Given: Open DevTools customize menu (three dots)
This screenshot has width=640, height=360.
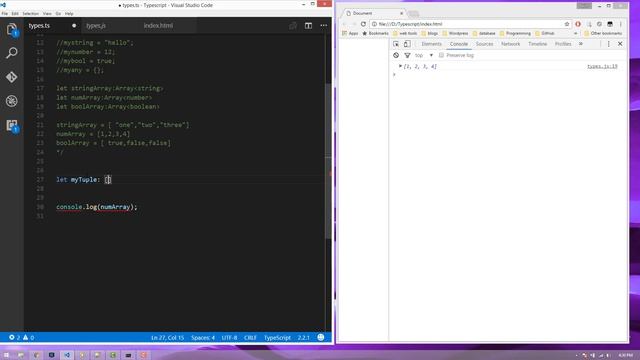Looking at the screenshot, I should tap(609, 44).
